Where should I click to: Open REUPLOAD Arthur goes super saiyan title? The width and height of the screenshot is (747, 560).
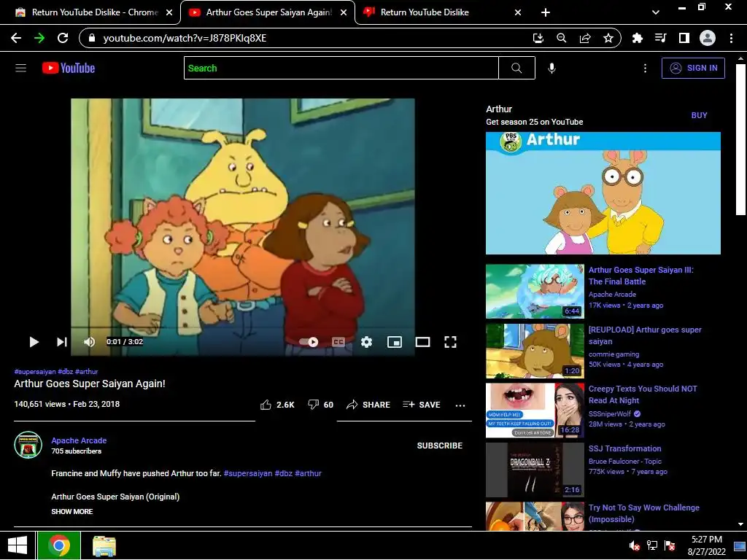point(645,335)
